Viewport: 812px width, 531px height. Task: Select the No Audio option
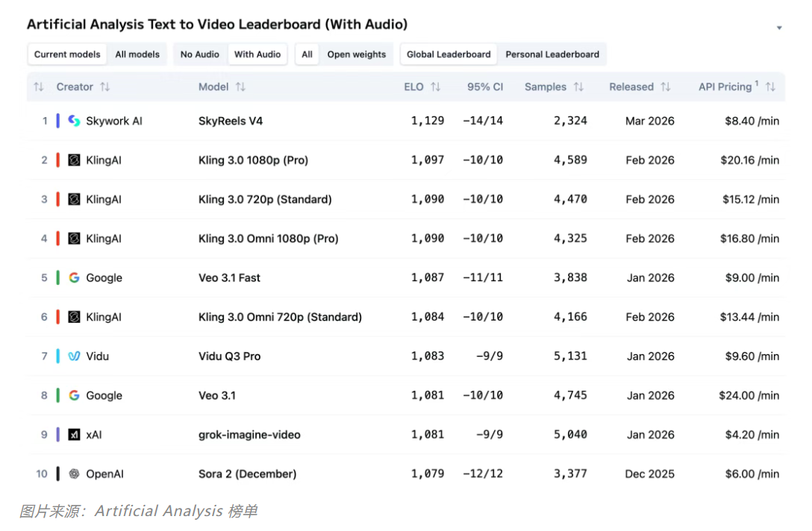pos(200,54)
